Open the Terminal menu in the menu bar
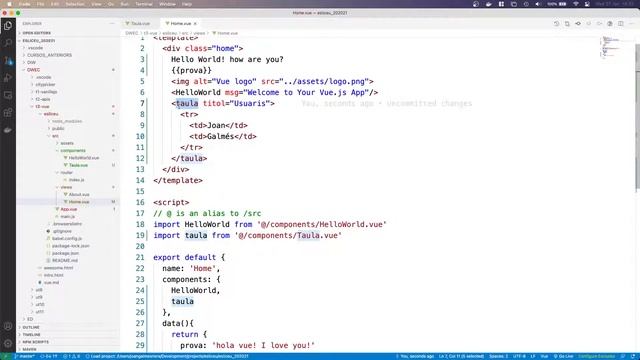 point(144,4)
